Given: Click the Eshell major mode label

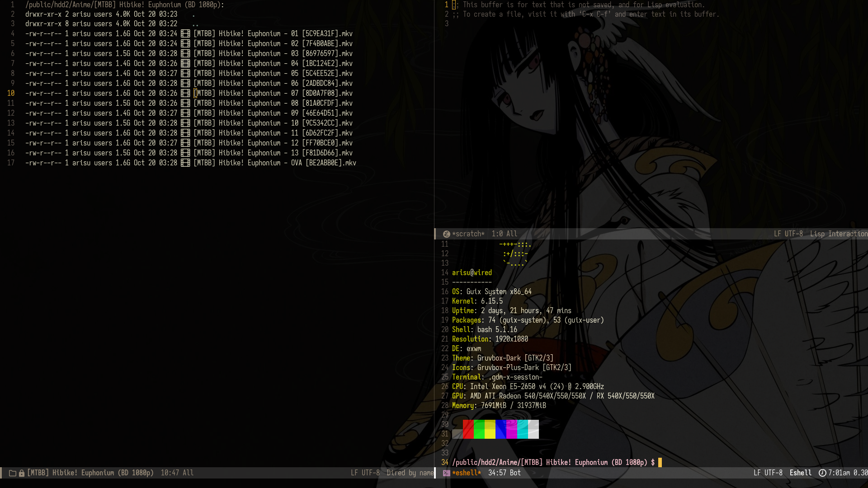Looking at the screenshot, I should (800, 473).
